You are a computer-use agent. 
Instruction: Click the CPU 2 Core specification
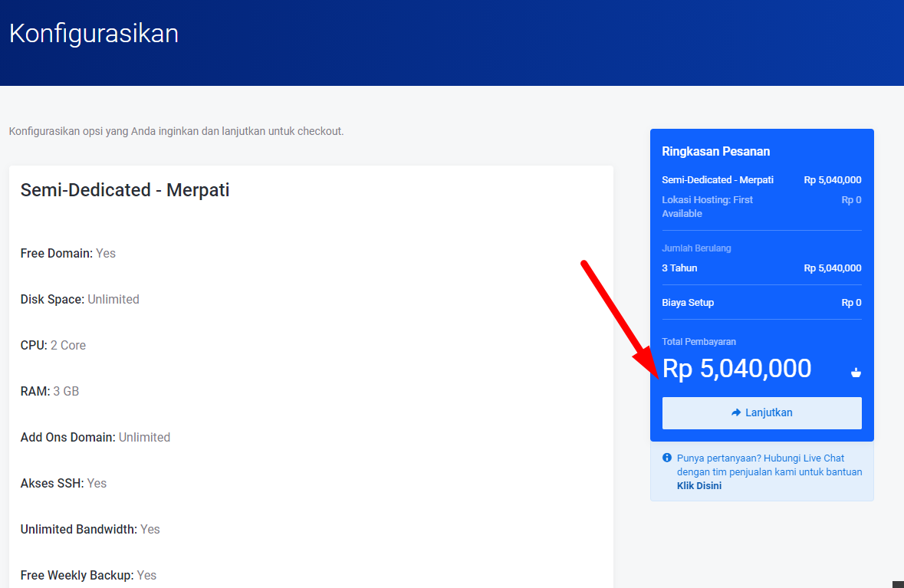[53, 345]
